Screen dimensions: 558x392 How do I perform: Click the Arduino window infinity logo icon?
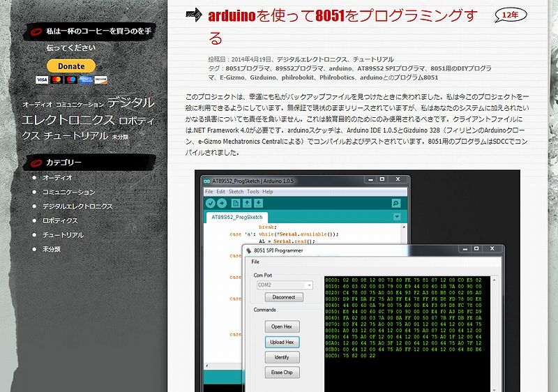(206, 181)
